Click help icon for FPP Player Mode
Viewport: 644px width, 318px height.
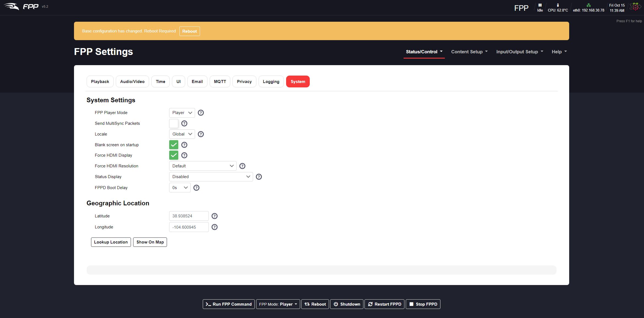(x=201, y=113)
